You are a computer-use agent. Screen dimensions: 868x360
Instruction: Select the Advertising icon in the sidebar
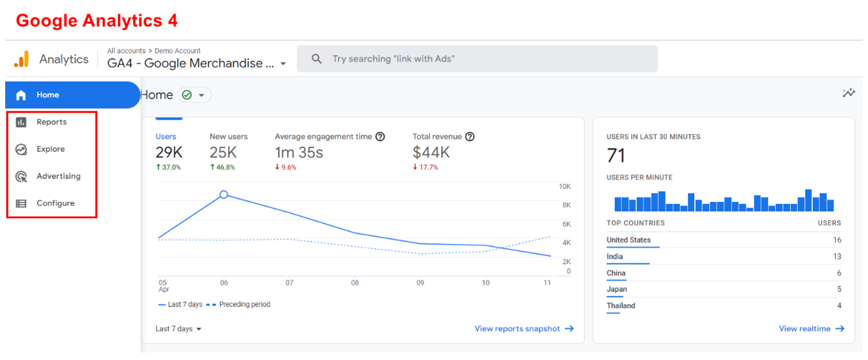[x=21, y=176]
